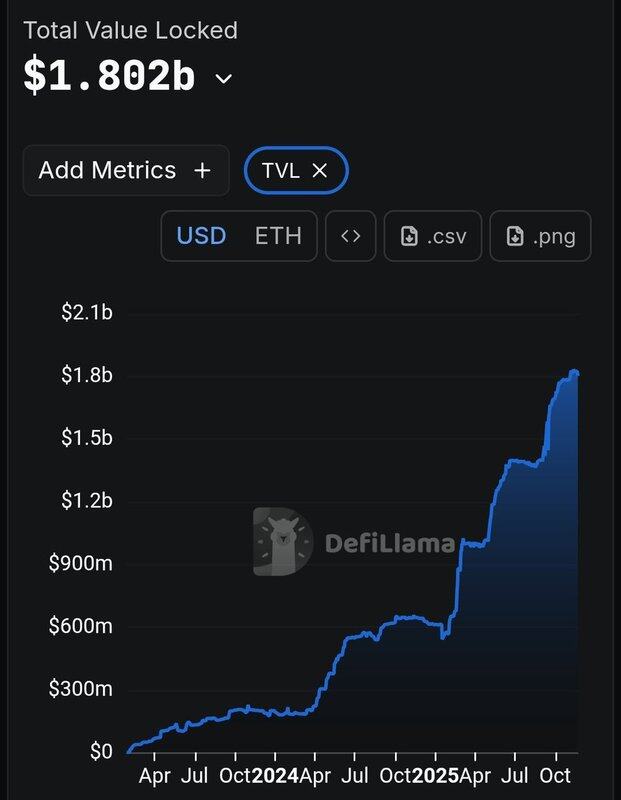The width and height of the screenshot is (621, 800).
Task: Remove the TVL metric via X icon
Action: pyautogui.click(x=320, y=171)
